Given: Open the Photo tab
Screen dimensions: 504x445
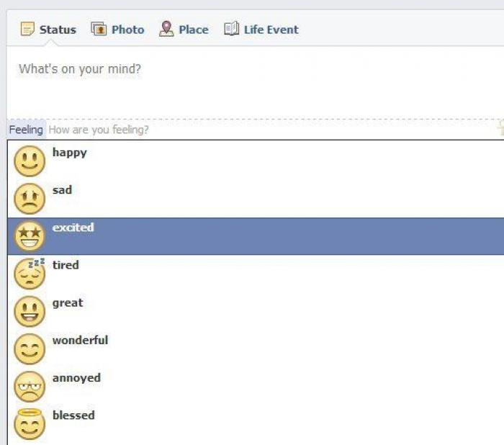Looking at the screenshot, I should (x=118, y=30).
